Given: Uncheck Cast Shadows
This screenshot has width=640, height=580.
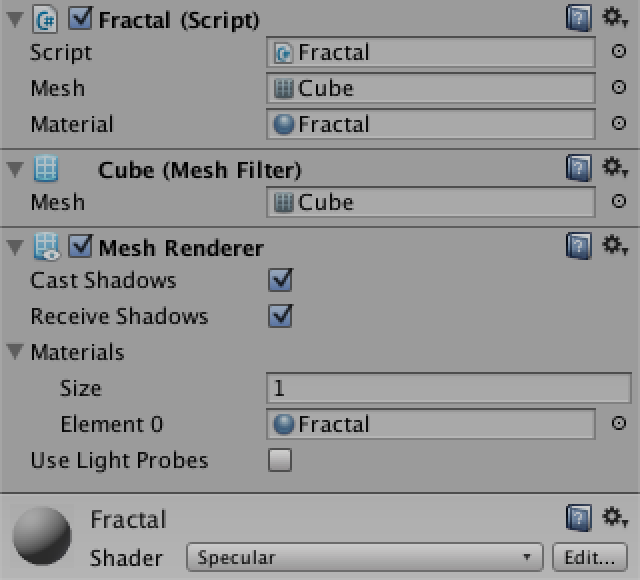Looking at the screenshot, I should [x=280, y=280].
